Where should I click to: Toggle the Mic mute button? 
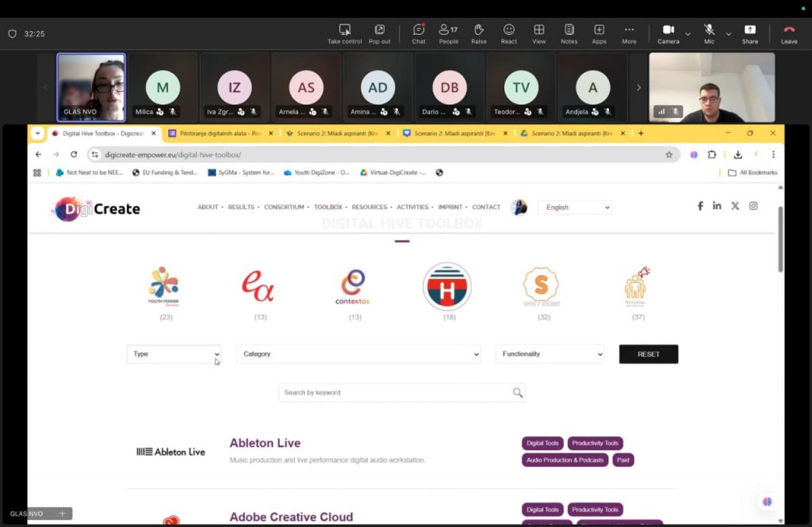click(709, 31)
